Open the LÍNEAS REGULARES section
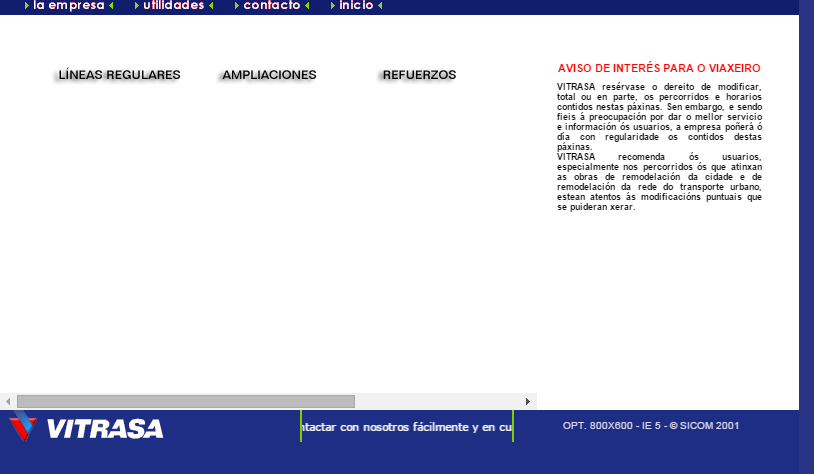Screen dimensions: 814x474 (119, 75)
